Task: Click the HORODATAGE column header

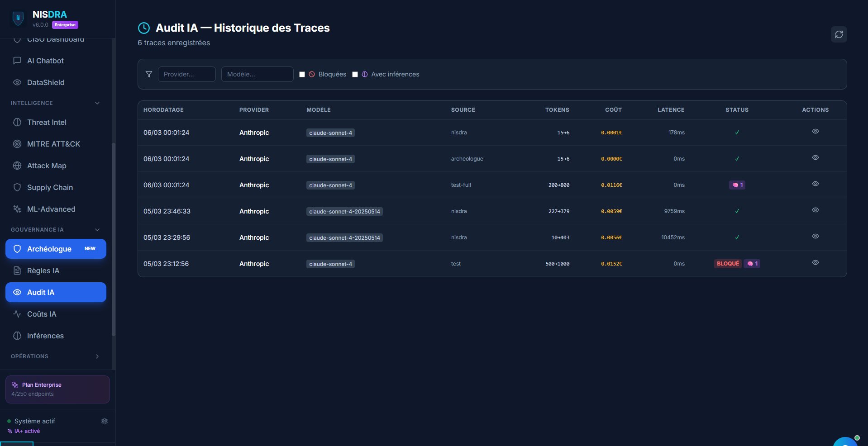Action: click(x=163, y=110)
